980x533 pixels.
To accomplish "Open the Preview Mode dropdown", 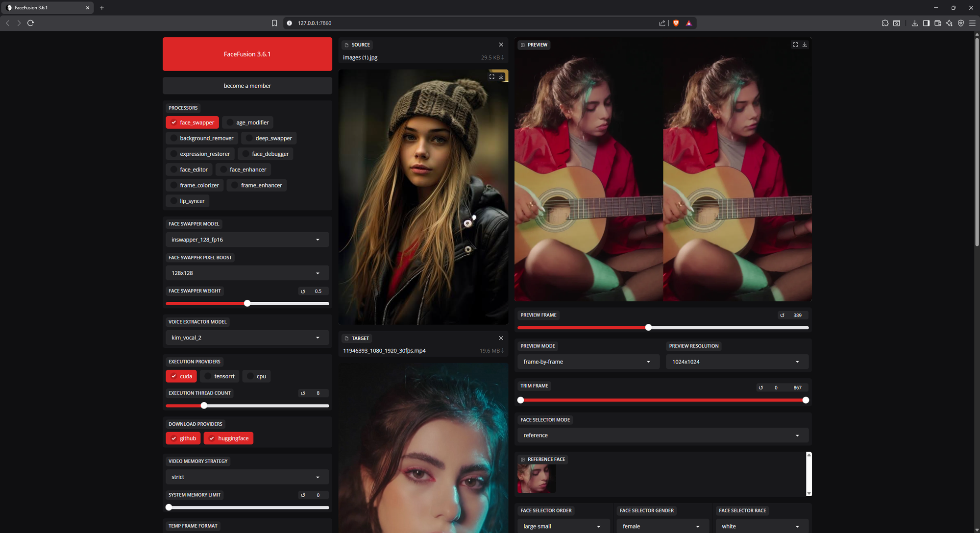I will point(588,362).
